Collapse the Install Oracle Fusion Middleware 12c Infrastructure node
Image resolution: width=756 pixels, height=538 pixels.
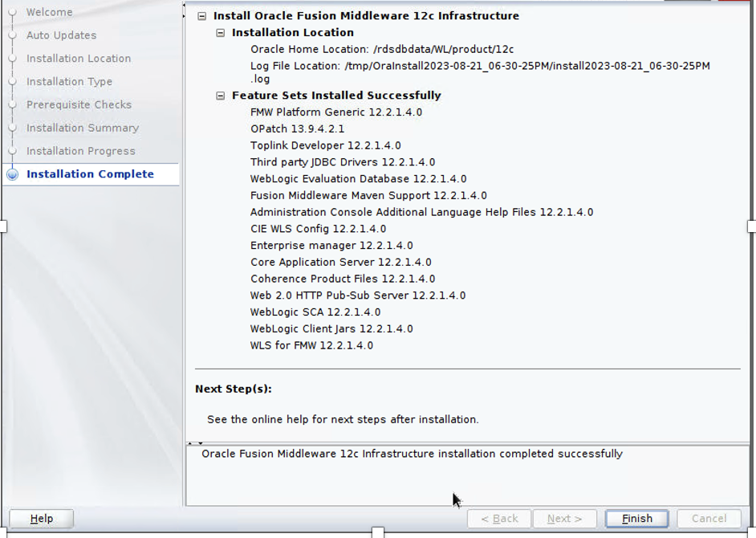(x=202, y=16)
